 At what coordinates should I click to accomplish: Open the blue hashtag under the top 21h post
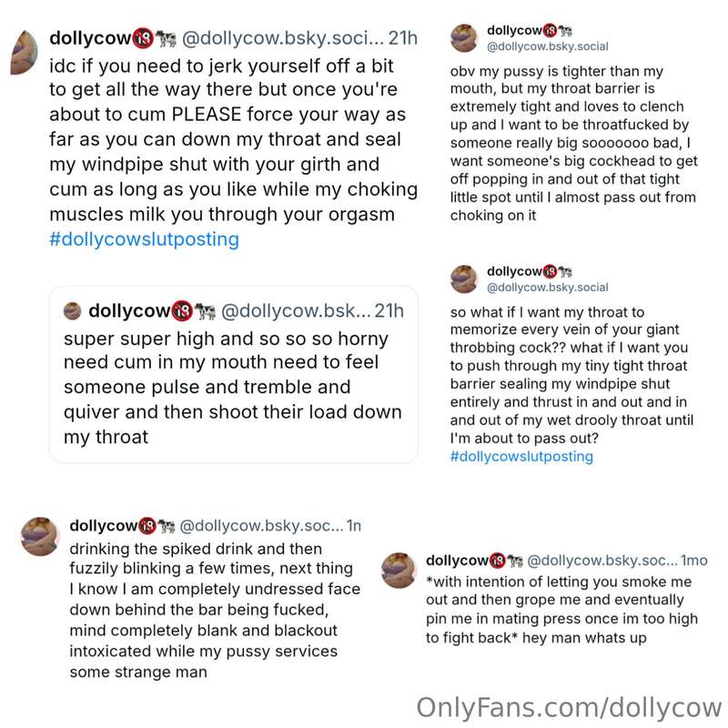click(144, 239)
